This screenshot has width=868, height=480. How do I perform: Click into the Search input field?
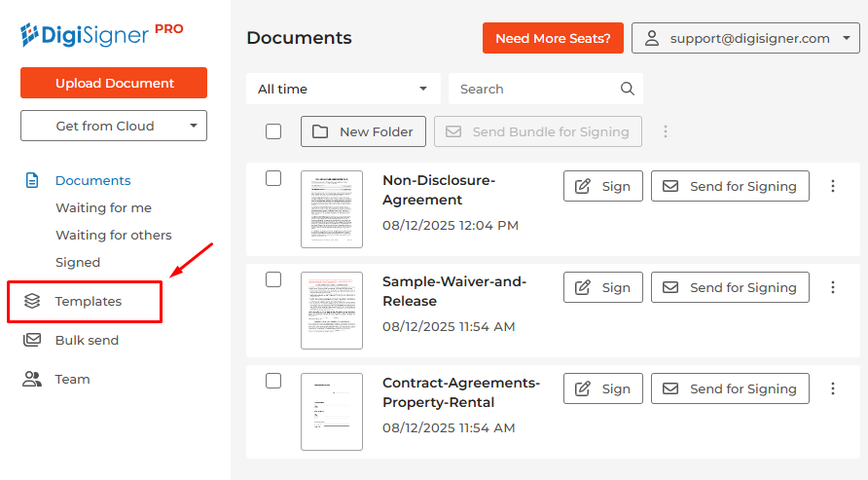535,89
